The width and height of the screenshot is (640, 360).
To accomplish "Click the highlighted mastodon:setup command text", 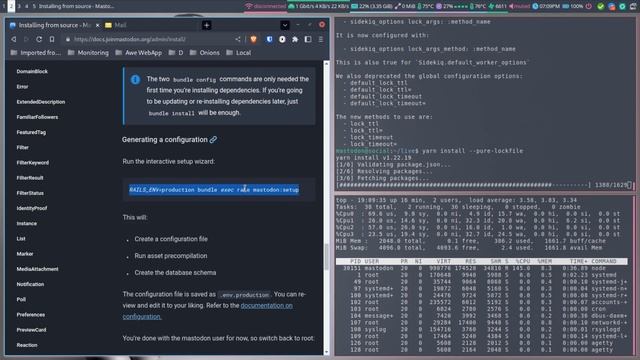I will (x=214, y=190).
